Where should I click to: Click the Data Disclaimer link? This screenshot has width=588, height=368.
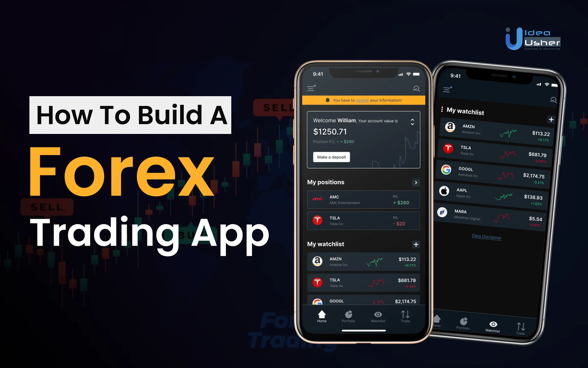(486, 237)
